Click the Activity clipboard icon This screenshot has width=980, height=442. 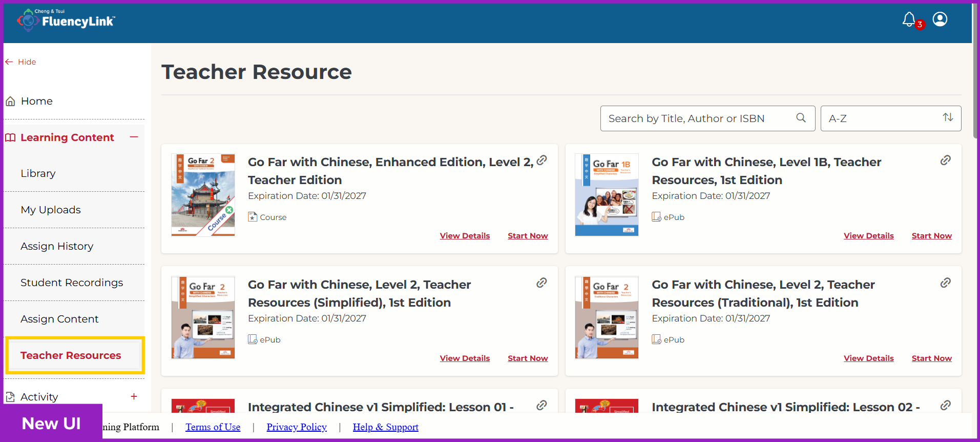point(10,397)
